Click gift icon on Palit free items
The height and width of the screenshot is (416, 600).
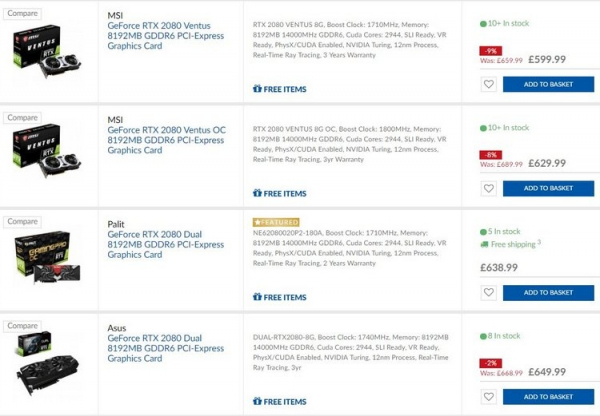(258, 297)
